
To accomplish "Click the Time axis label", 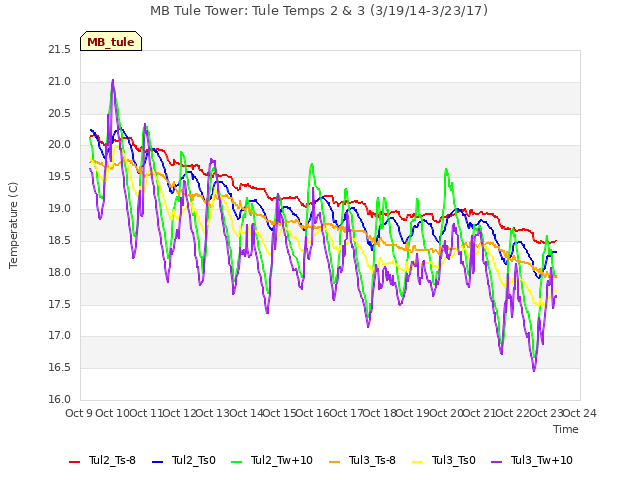I will click(566, 429).
